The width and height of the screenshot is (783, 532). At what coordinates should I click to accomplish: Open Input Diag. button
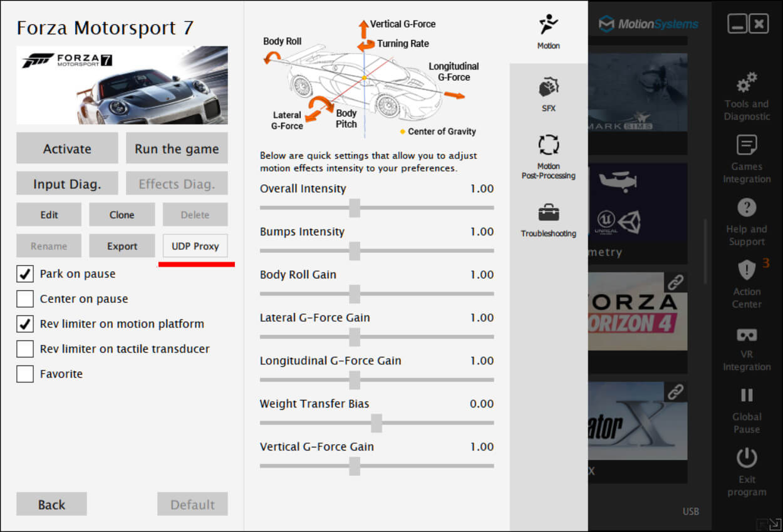(x=67, y=183)
